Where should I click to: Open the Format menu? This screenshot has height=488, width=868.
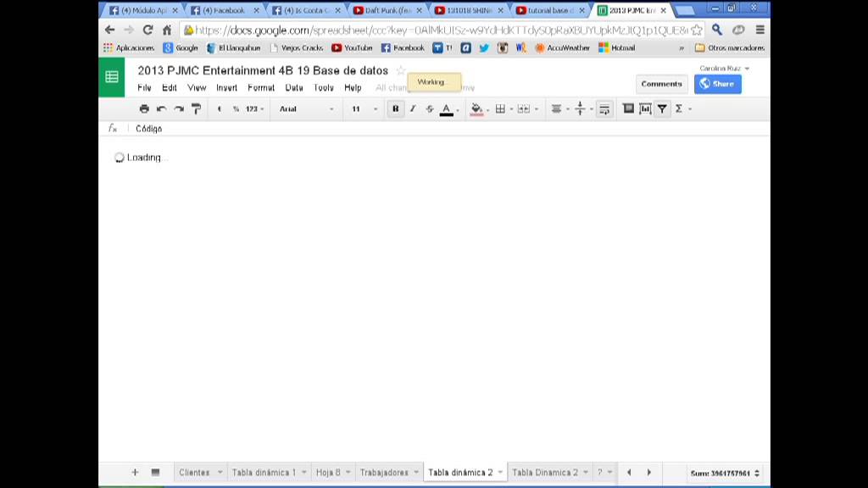[261, 87]
